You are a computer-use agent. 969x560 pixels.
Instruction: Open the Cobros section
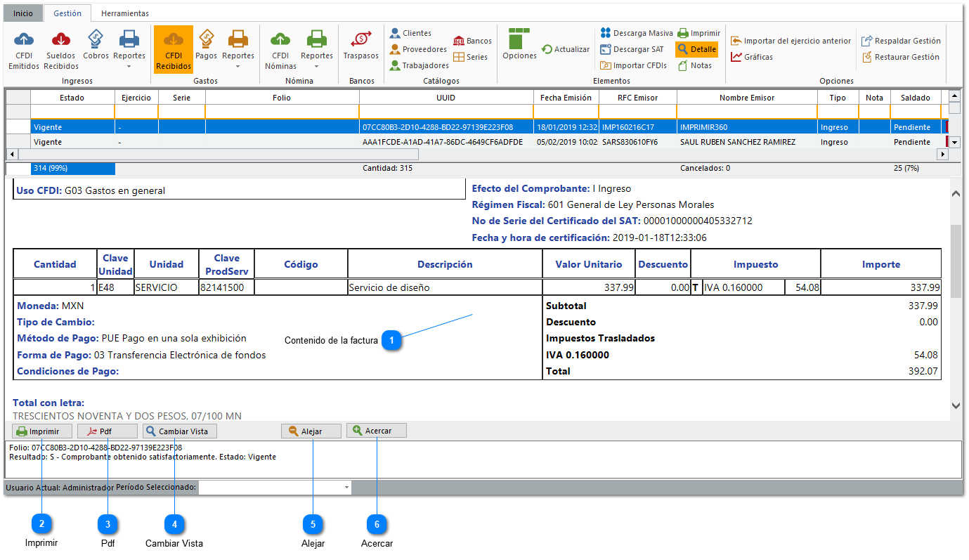pos(96,46)
